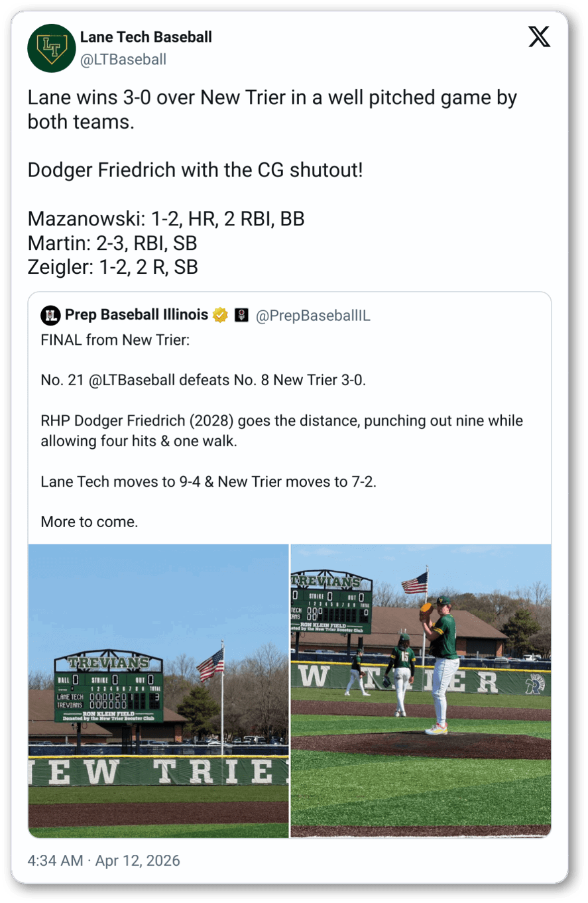Select the "Dodger Friedrich with the CG shutout!" line
The height and width of the screenshot is (903, 588).
[x=195, y=170]
